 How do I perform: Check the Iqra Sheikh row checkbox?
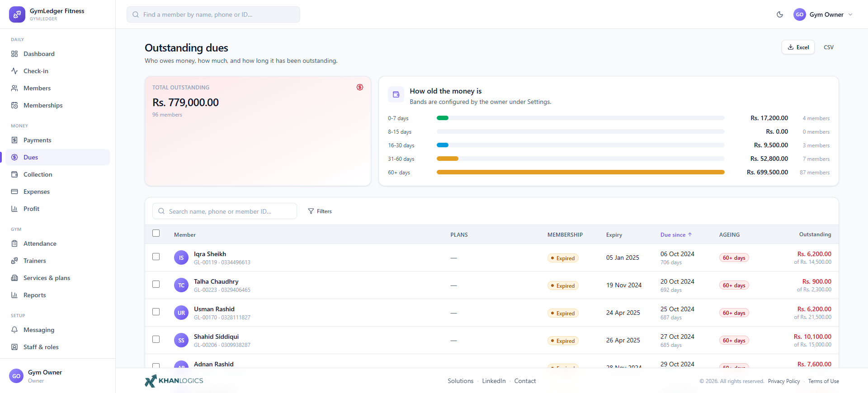[x=156, y=257]
